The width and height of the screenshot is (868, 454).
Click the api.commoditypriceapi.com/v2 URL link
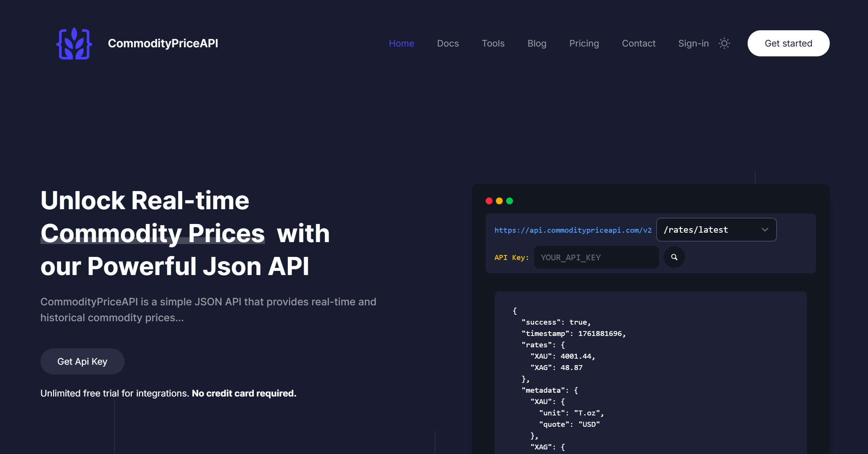coord(573,230)
